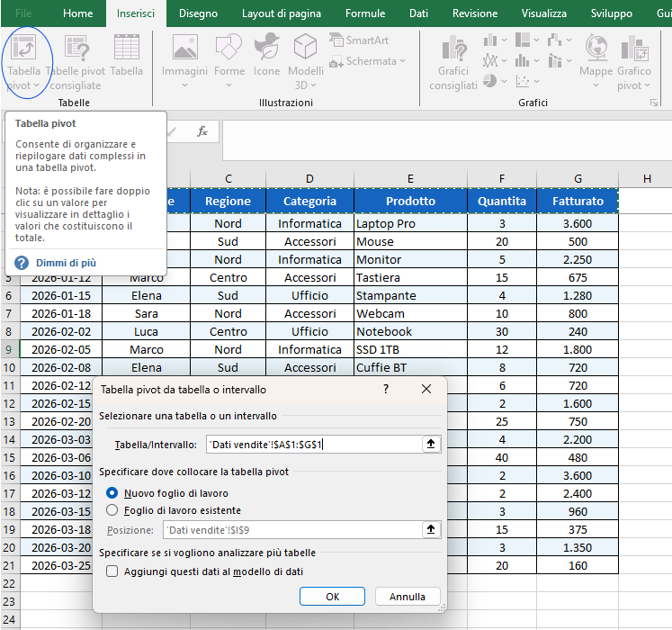Click the Tabella/Intervallo input field
Screen dimensions: 672x630
pos(315,444)
